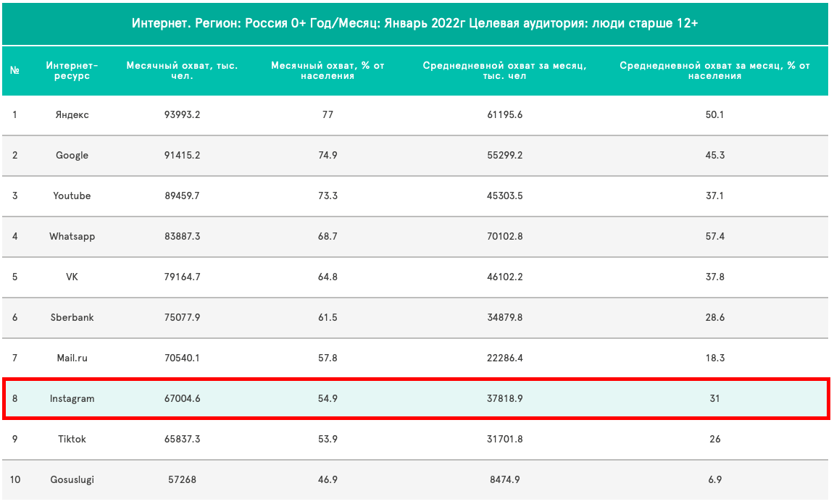This screenshot has width=834, height=504.
Task: Select the table title mentioning Январь 2022г
Action: (x=414, y=23)
